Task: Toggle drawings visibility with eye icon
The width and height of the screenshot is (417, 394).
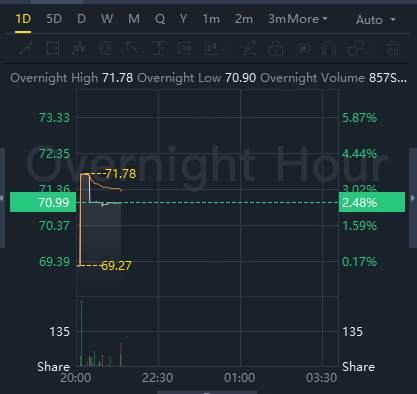Action: pyautogui.click(x=303, y=48)
